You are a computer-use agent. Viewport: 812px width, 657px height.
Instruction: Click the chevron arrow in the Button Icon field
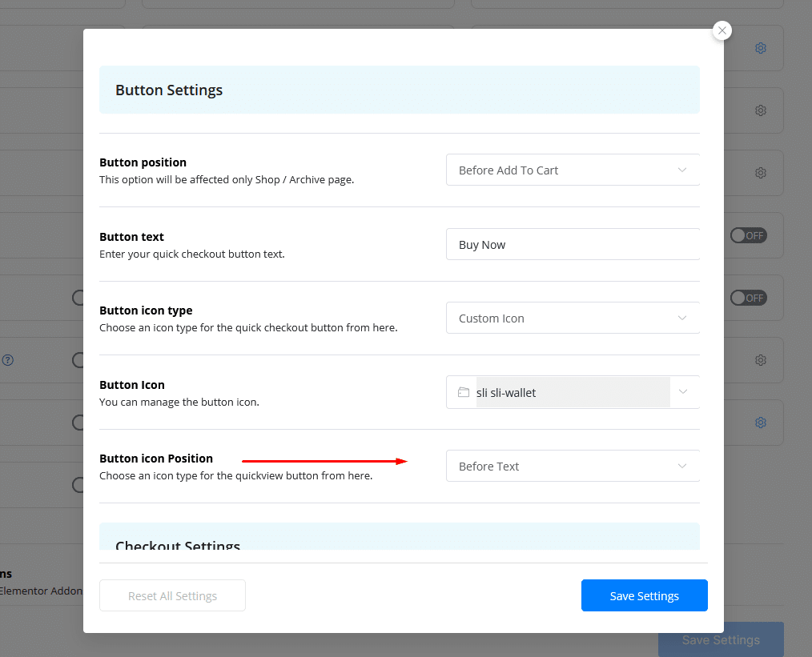pyautogui.click(x=682, y=392)
